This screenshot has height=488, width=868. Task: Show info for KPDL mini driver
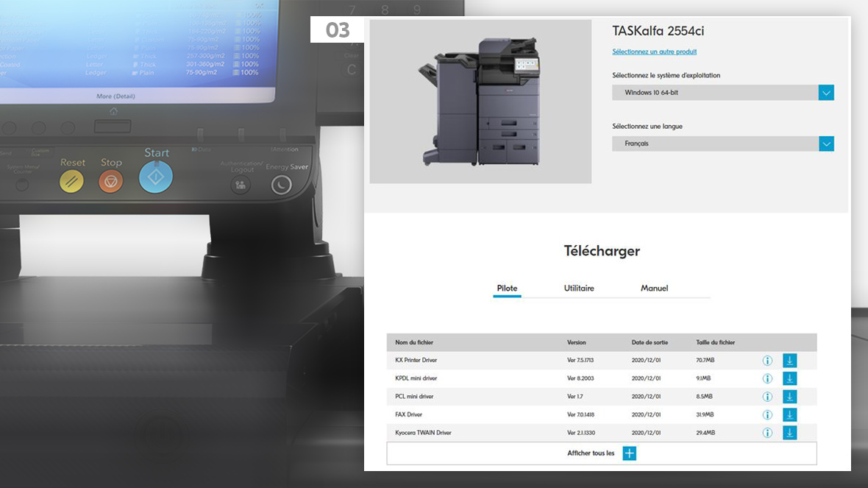(x=767, y=378)
